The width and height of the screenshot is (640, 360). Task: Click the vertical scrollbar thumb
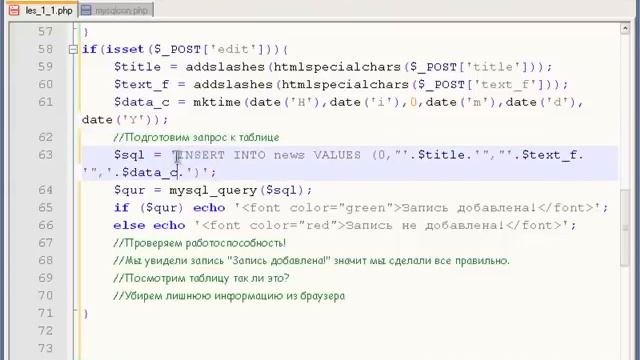[625, 228]
